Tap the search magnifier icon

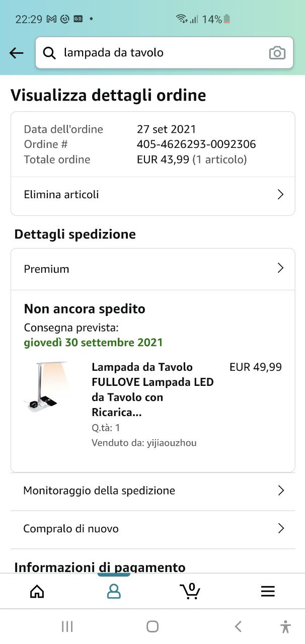click(x=49, y=53)
